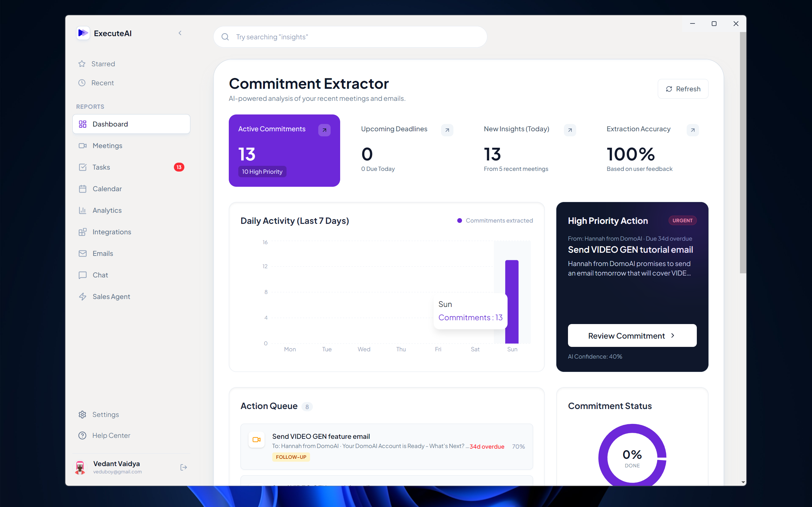Image resolution: width=812 pixels, height=507 pixels.
Task: Click the Review Commitment button
Action: (x=632, y=336)
